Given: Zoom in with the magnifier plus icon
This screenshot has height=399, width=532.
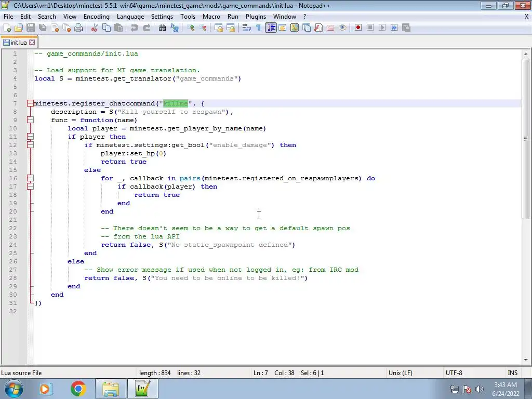Looking at the screenshot, I should tap(190, 28).
